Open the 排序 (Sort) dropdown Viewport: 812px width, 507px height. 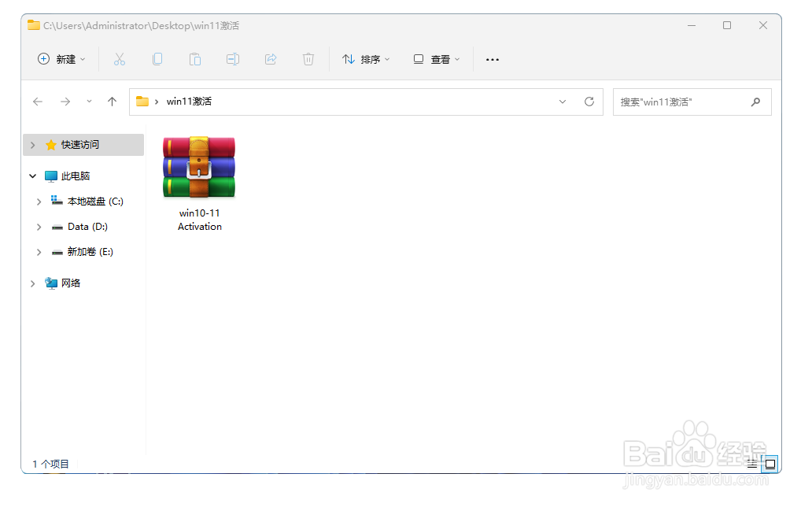366,59
